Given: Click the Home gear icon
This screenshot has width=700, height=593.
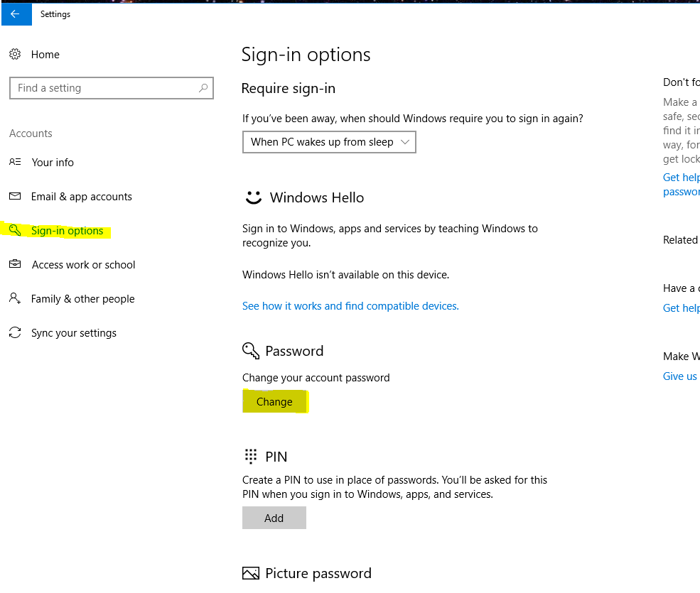Looking at the screenshot, I should [x=15, y=55].
